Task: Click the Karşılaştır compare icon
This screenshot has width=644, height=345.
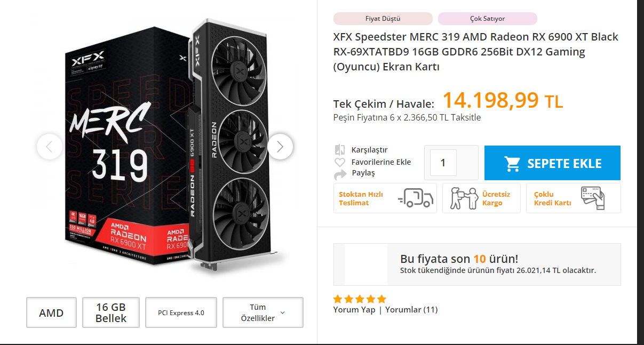Action: (x=340, y=150)
